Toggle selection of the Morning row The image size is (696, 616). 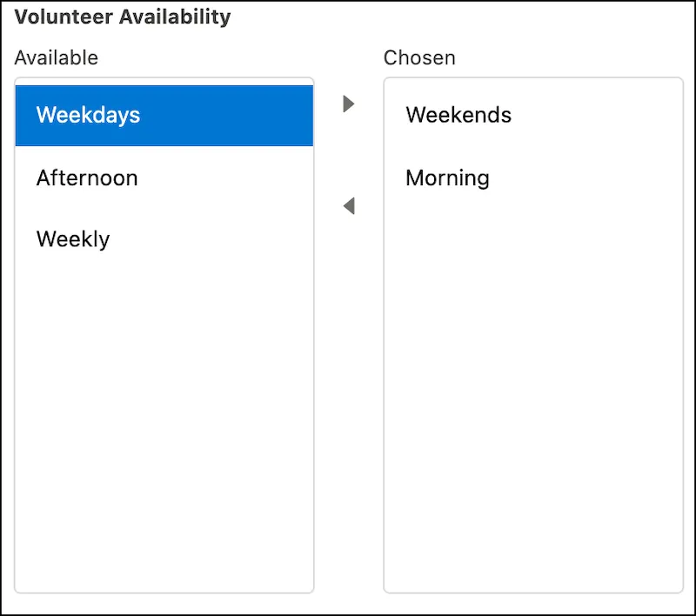[533, 177]
